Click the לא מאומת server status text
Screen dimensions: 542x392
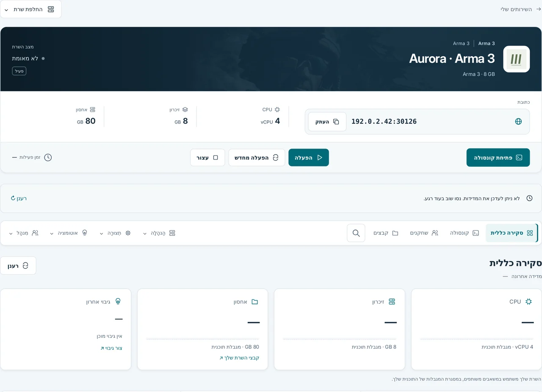coord(25,58)
